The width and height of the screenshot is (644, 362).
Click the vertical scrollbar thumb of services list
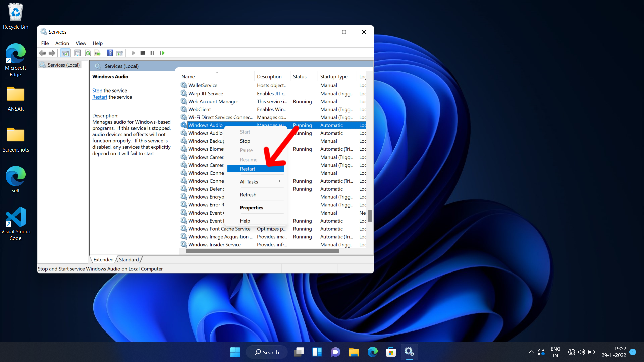coord(369,216)
